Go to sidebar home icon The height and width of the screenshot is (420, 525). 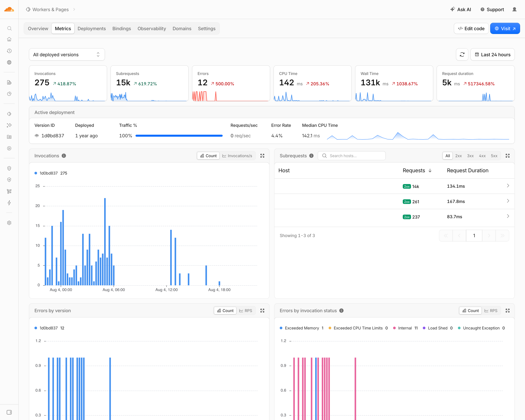[x=9, y=39]
